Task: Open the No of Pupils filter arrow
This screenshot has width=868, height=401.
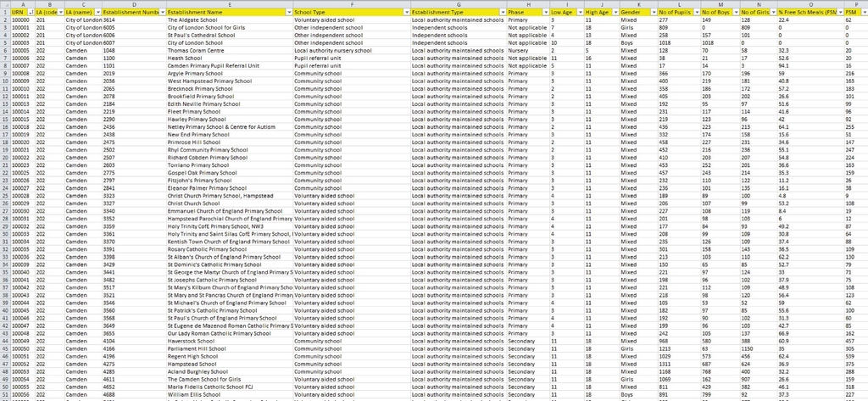Action: pos(695,12)
